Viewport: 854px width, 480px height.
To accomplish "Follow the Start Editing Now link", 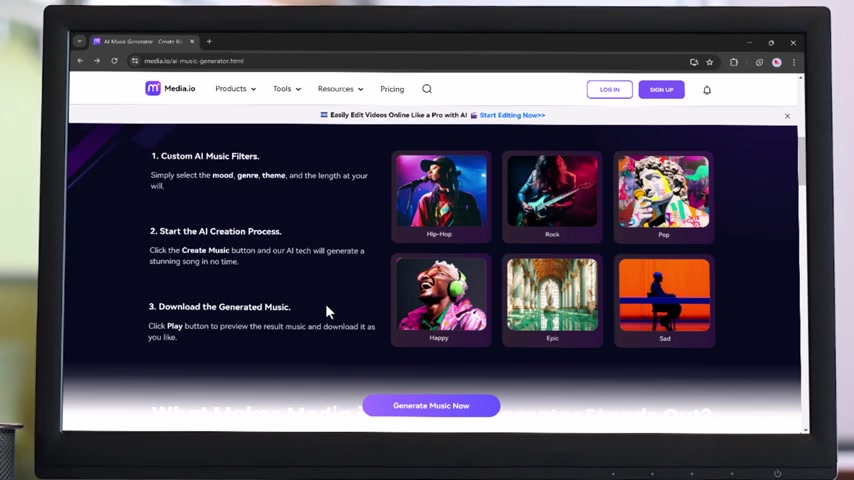I will [x=513, y=116].
